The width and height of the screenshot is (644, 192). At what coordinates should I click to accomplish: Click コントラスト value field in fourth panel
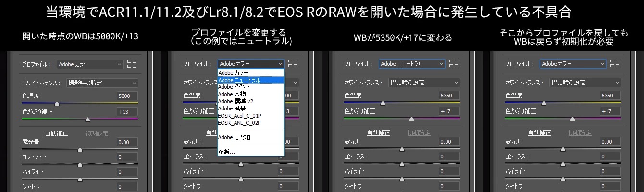pyautogui.click(x=610, y=157)
